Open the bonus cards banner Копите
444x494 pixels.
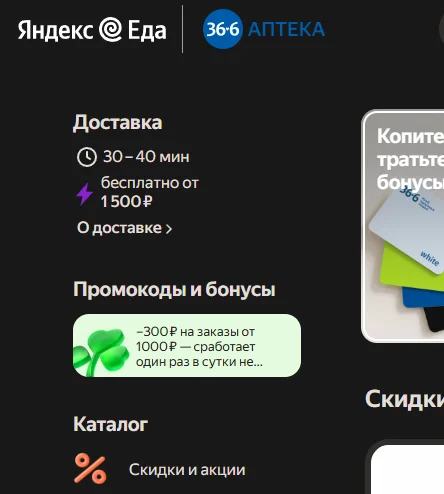tap(403, 226)
